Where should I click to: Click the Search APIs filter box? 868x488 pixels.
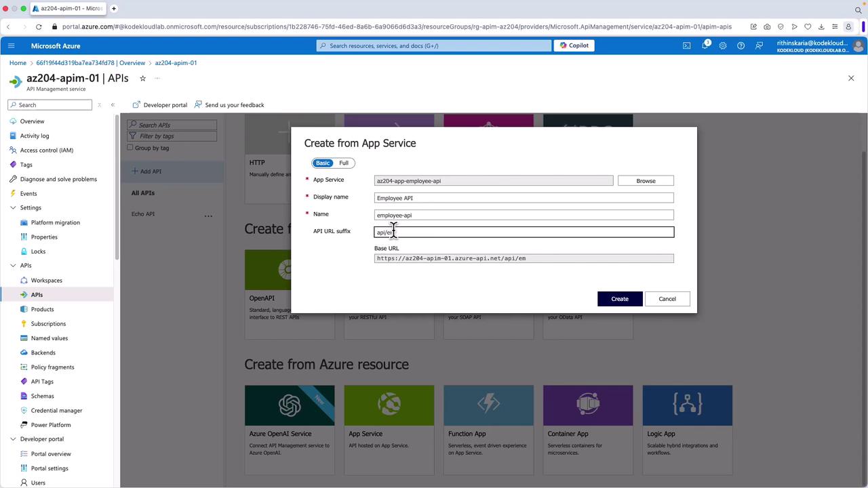pyautogui.click(x=172, y=125)
